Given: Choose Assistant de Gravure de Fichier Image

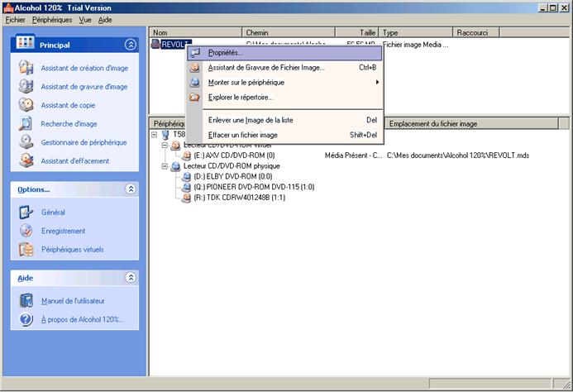Looking at the screenshot, I should pos(284,68).
